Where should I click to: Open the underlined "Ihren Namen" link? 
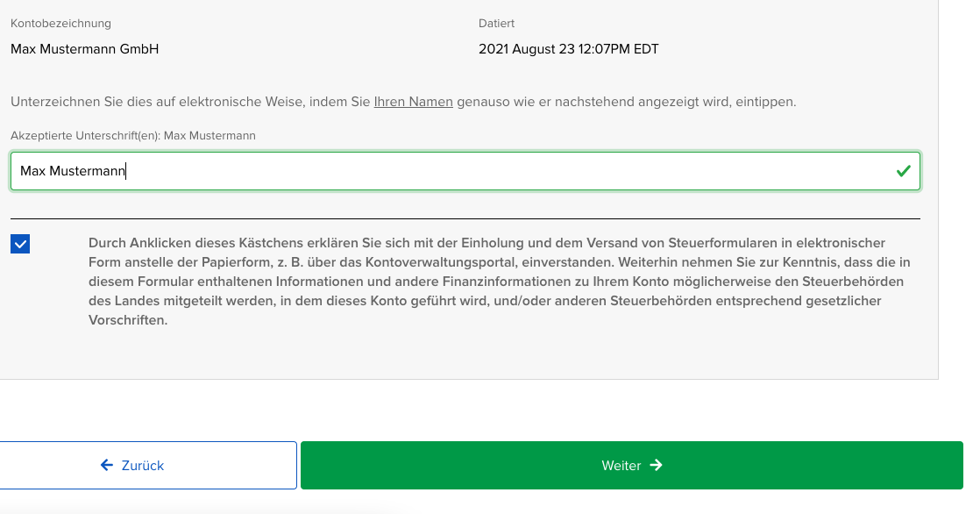pyautogui.click(x=413, y=102)
